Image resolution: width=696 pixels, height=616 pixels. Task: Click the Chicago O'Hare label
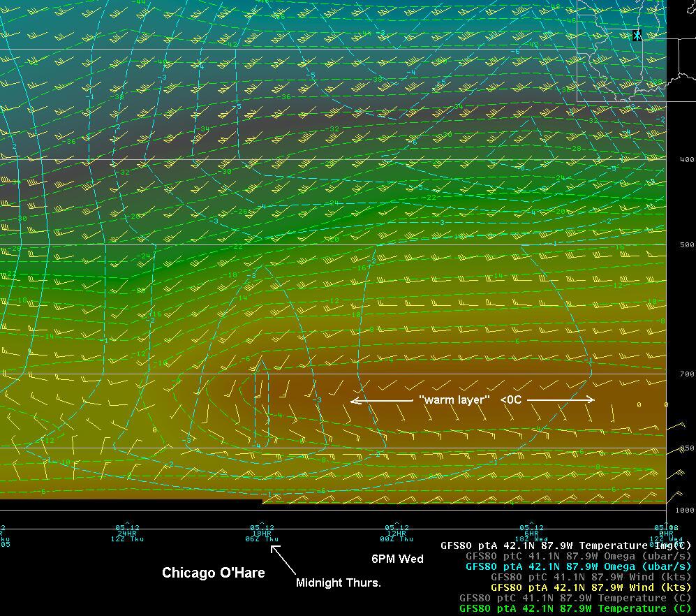tap(214, 573)
